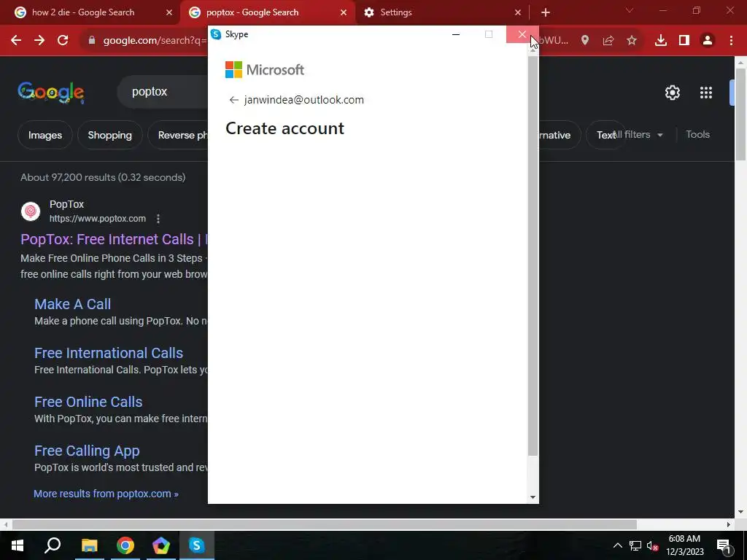This screenshot has width=747, height=560.
Task: Open Windows taskbar search
Action: tap(53, 545)
